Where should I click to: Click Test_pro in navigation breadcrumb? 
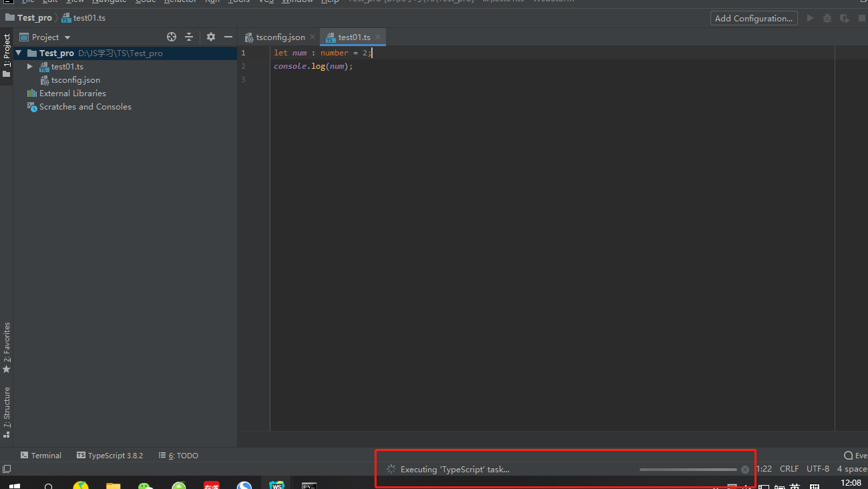[29, 18]
